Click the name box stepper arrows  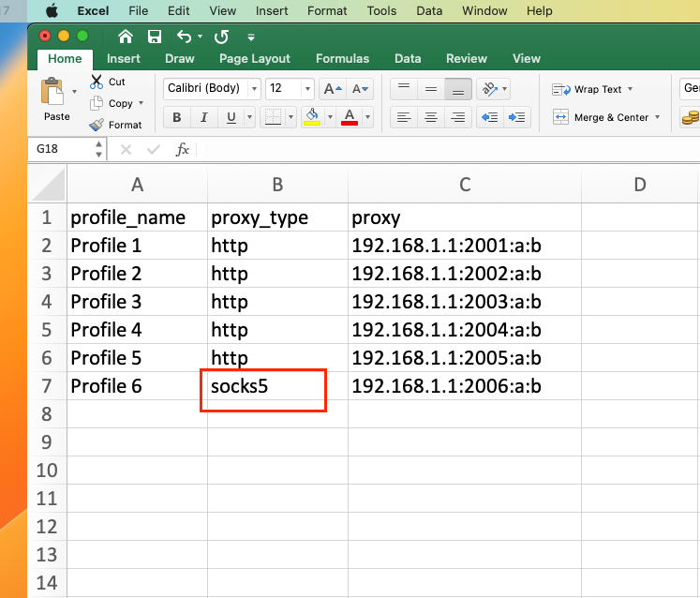(98, 149)
